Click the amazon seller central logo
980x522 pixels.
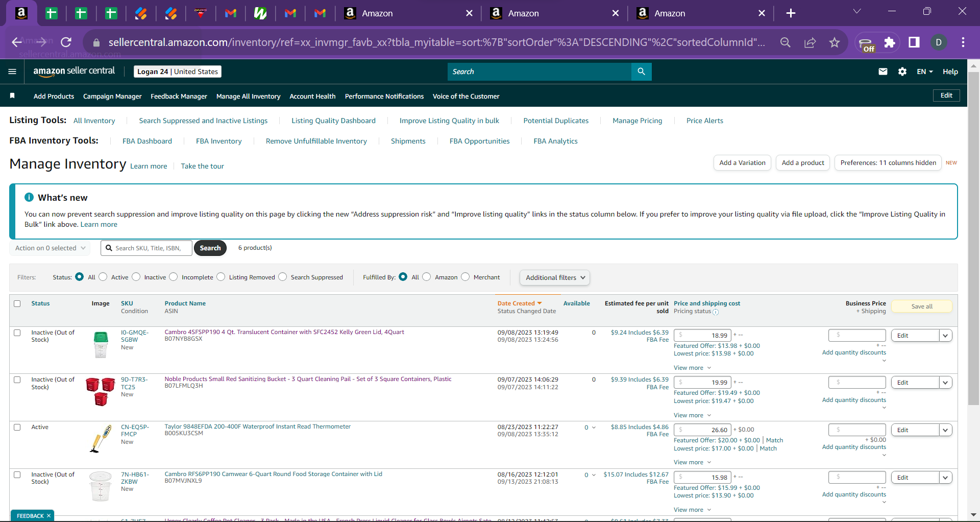click(x=74, y=72)
